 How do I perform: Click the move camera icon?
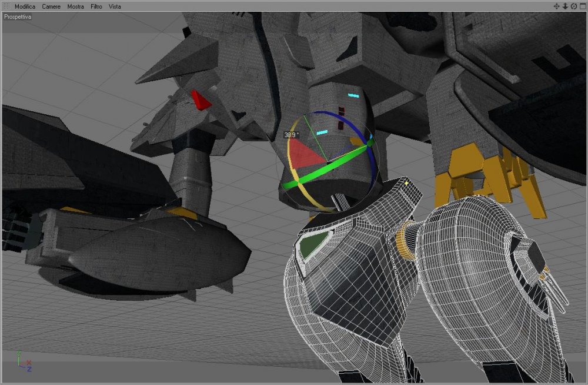click(x=556, y=6)
